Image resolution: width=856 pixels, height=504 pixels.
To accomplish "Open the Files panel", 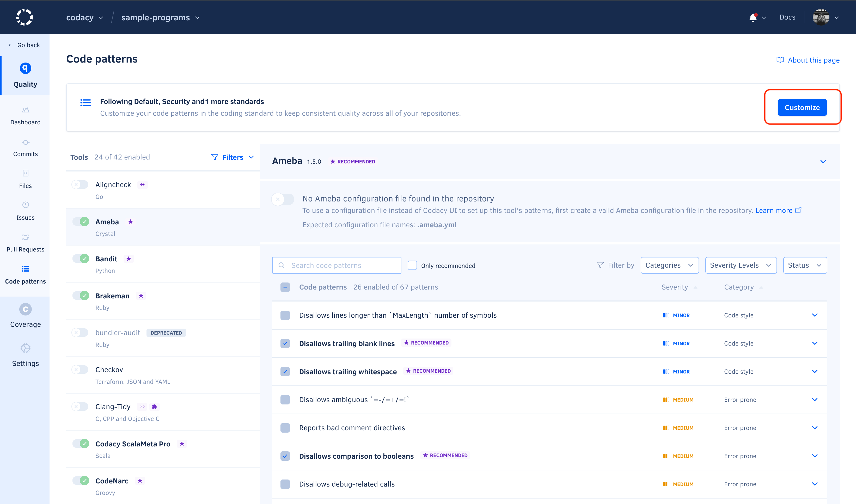I will 25,180.
